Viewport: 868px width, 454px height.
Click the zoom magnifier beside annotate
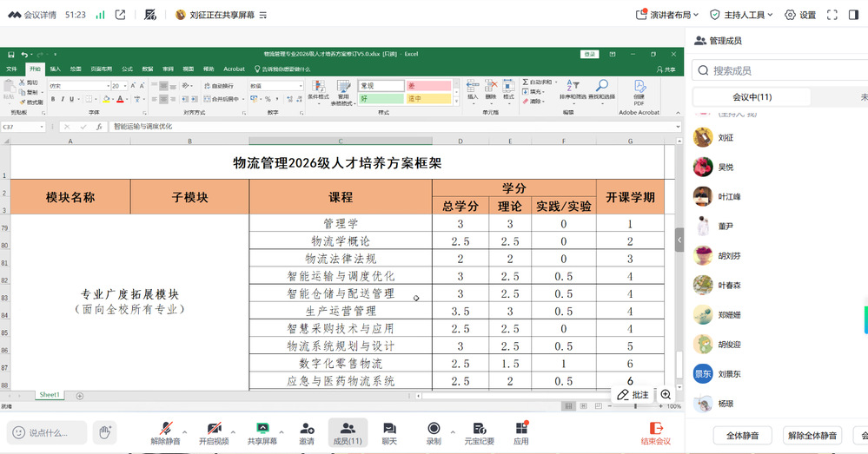click(x=666, y=394)
